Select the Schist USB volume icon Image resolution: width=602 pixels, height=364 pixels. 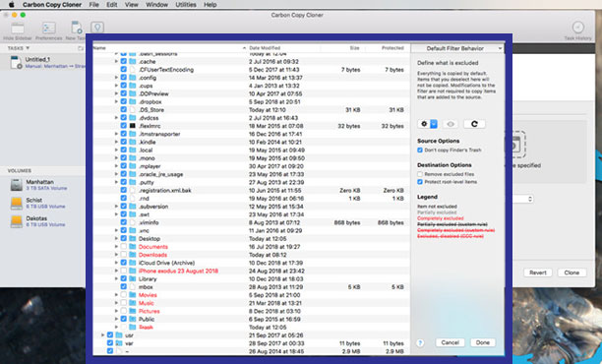(17, 203)
